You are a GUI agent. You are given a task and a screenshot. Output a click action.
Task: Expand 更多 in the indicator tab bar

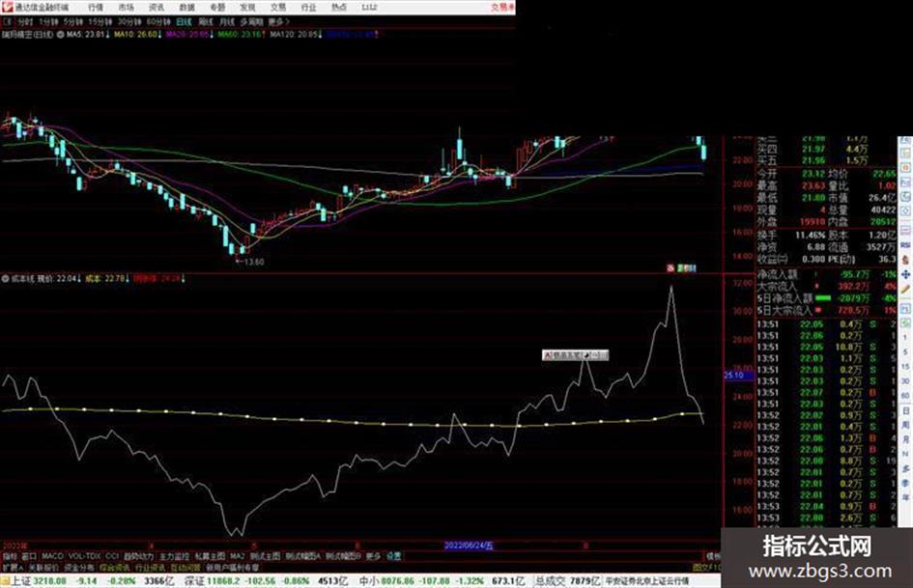(373, 556)
